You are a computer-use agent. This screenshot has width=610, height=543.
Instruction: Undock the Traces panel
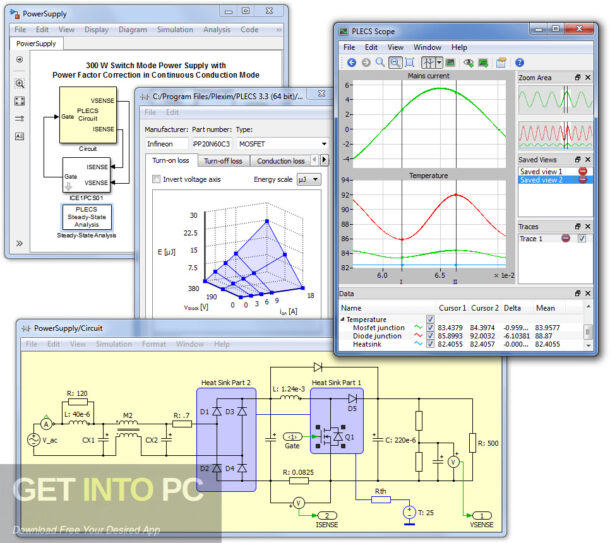[578, 226]
